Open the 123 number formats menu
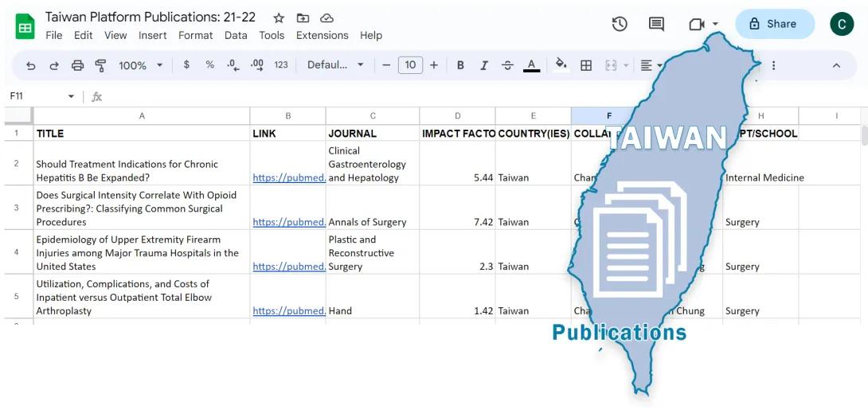Image resolution: width=868 pixels, height=413 pixels. (281, 64)
